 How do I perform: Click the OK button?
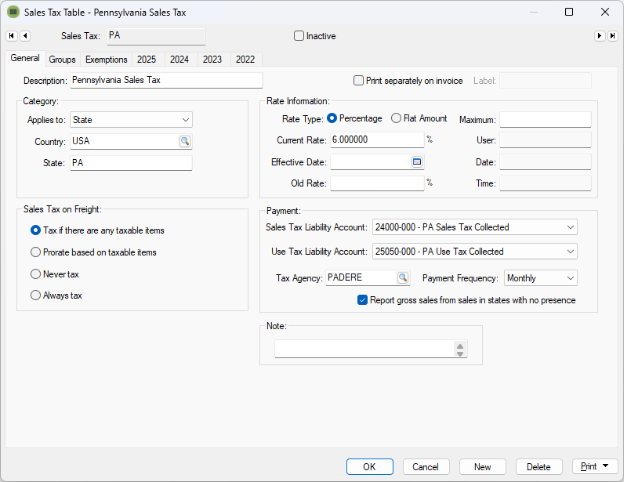(x=370, y=466)
